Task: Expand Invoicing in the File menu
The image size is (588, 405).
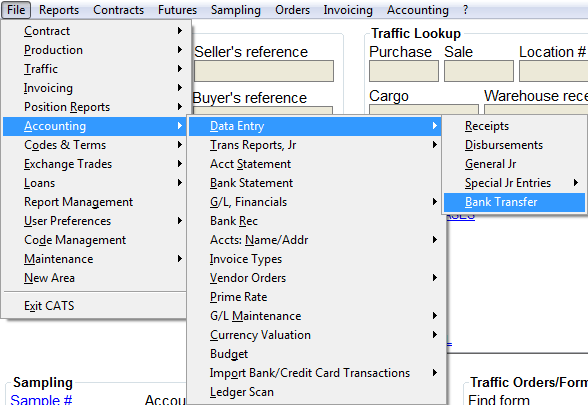Action: tap(94, 88)
